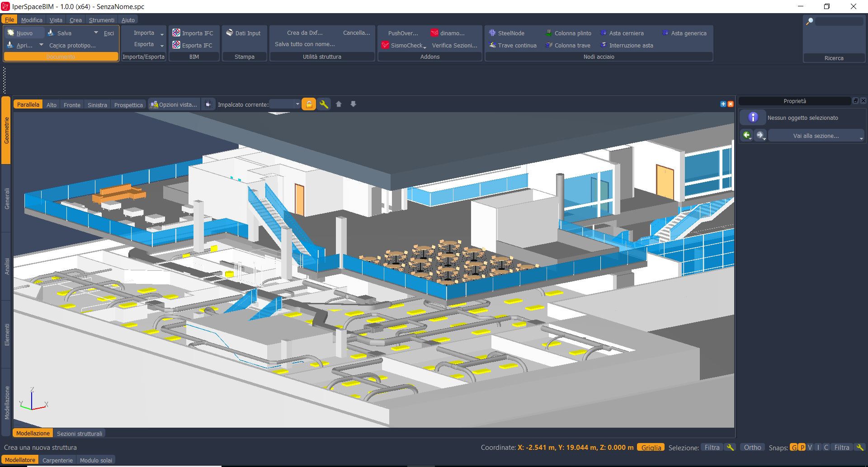Toggle the I snap
Image resolution: width=868 pixels, height=467 pixels.
818,447
